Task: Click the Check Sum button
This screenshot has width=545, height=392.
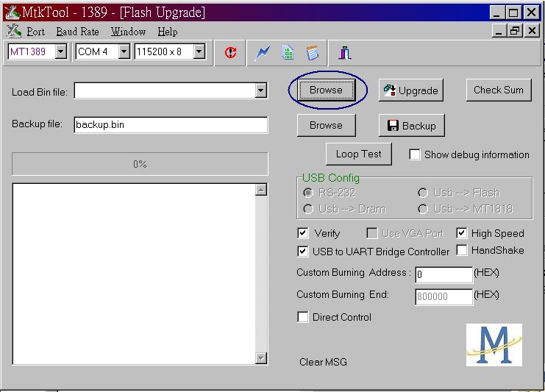Action: (x=499, y=90)
